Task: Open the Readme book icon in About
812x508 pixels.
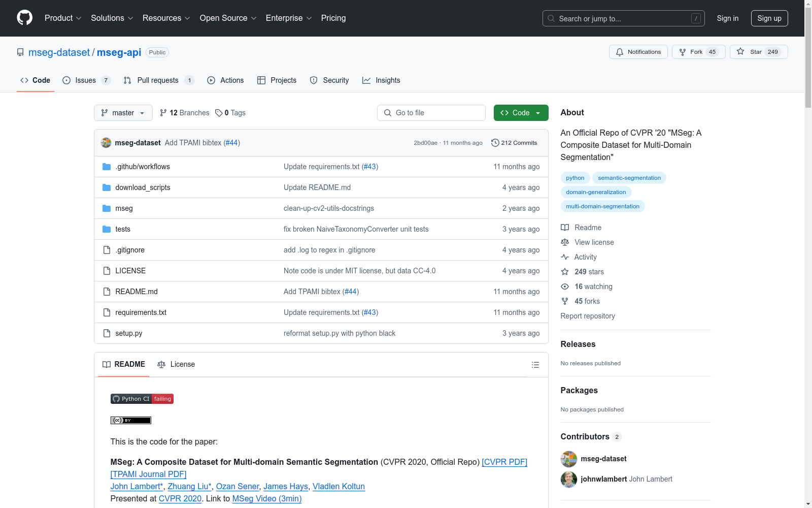Action: pyautogui.click(x=565, y=228)
